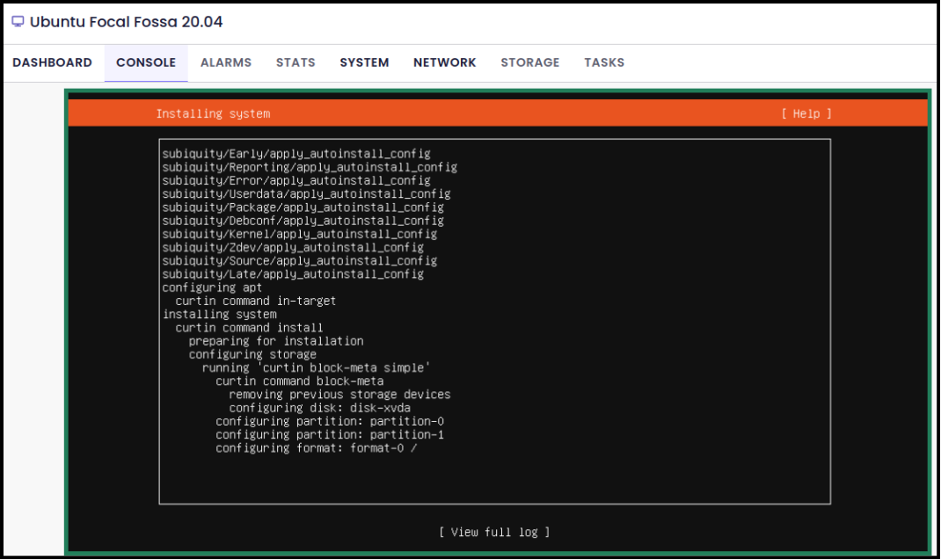The width and height of the screenshot is (941, 560).
Task: Switch to the Storage tab
Action: click(x=530, y=62)
